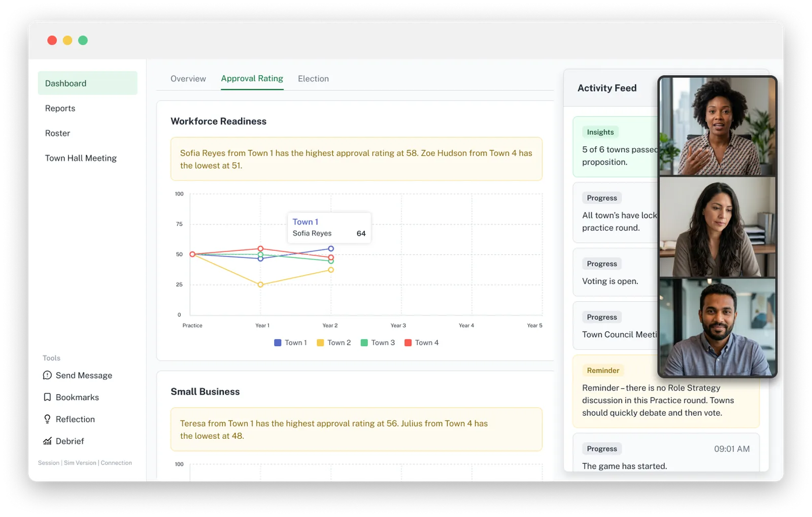Toggle Town 4 red legend swatch
812x517 pixels.
click(408, 343)
